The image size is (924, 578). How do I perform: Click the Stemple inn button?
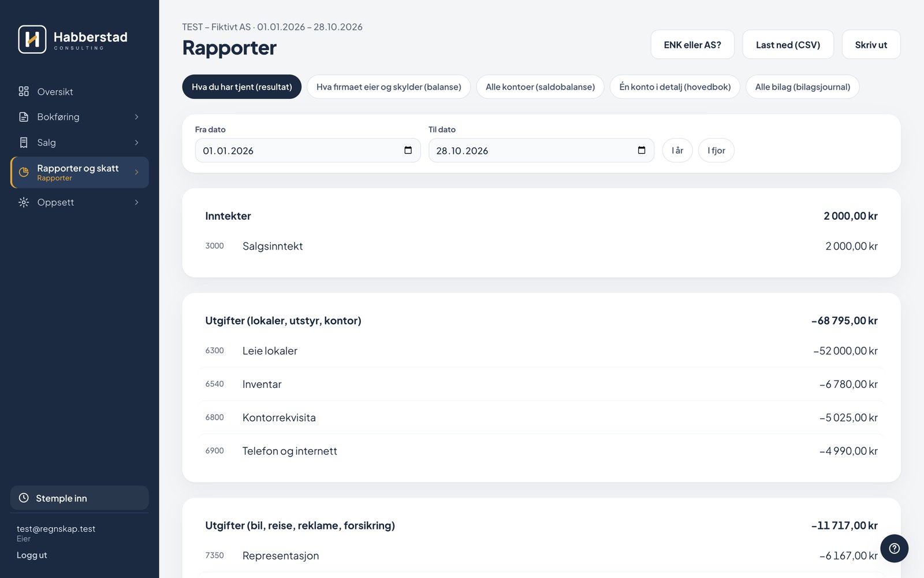[x=79, y=498]
